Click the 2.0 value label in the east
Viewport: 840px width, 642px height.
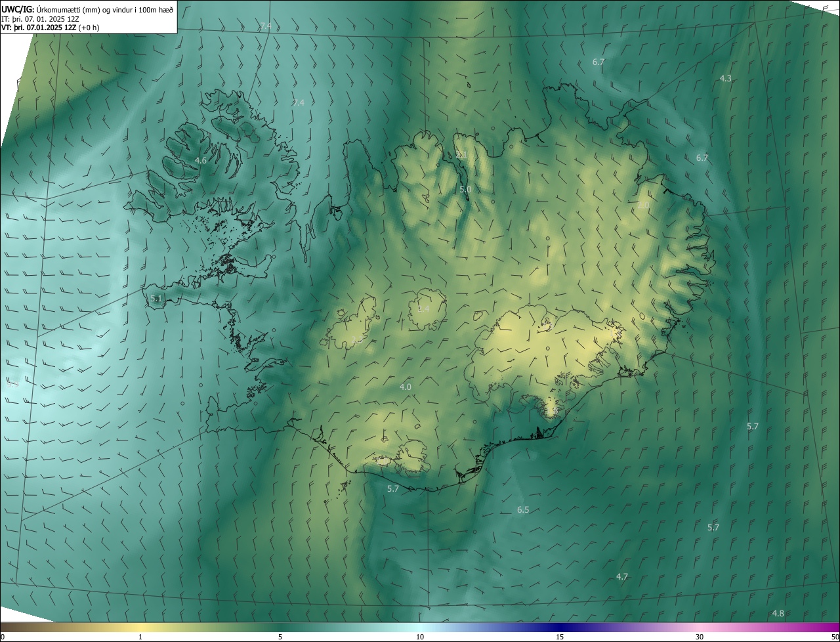point(643,205)
